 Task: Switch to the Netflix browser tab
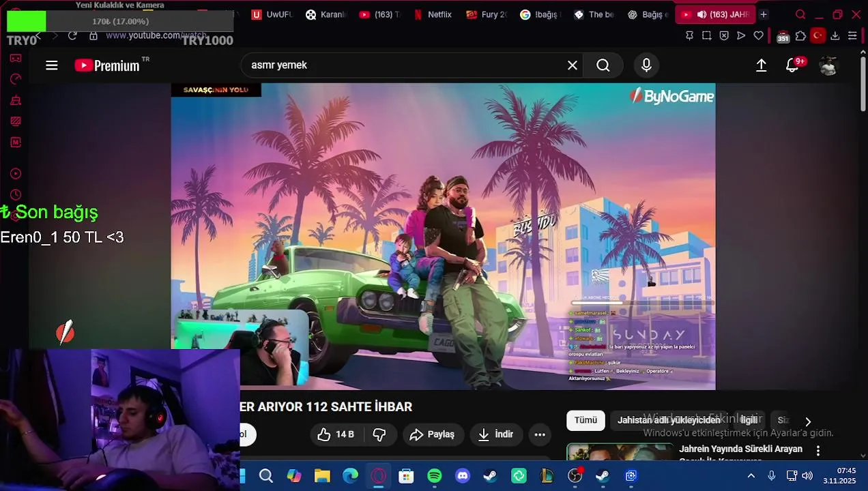click(x=433, y=14)
